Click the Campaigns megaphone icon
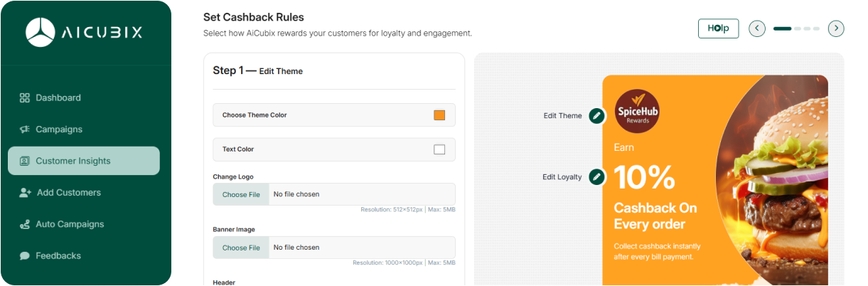 [24, 129]
